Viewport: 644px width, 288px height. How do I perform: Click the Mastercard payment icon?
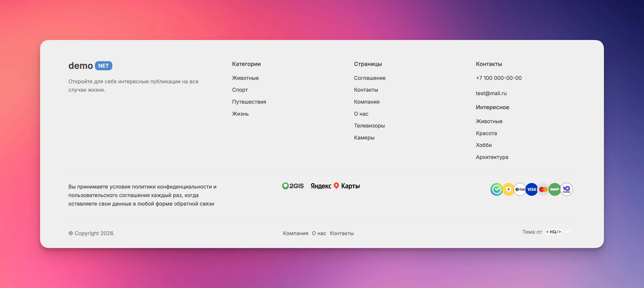pos(543,189)
